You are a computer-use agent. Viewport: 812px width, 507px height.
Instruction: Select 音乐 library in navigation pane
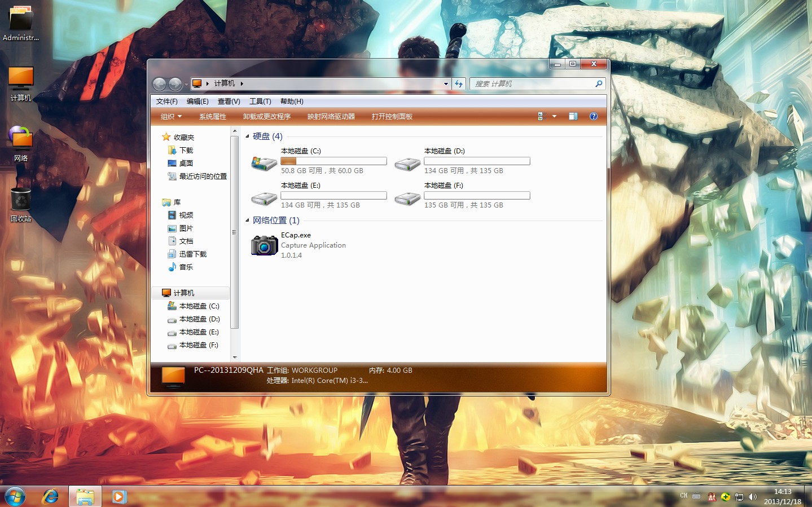pyautogui.click(x=186, y=267)
